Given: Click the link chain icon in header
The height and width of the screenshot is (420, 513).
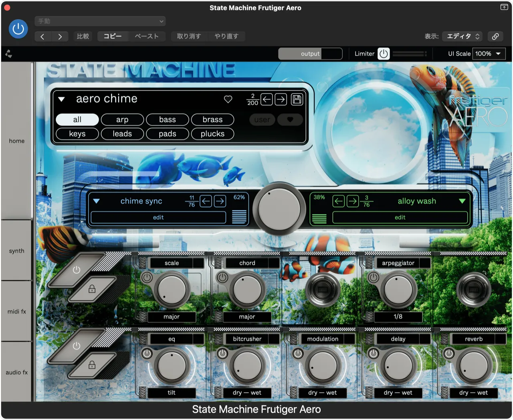Looking at the screenshot, I should 495,36.
